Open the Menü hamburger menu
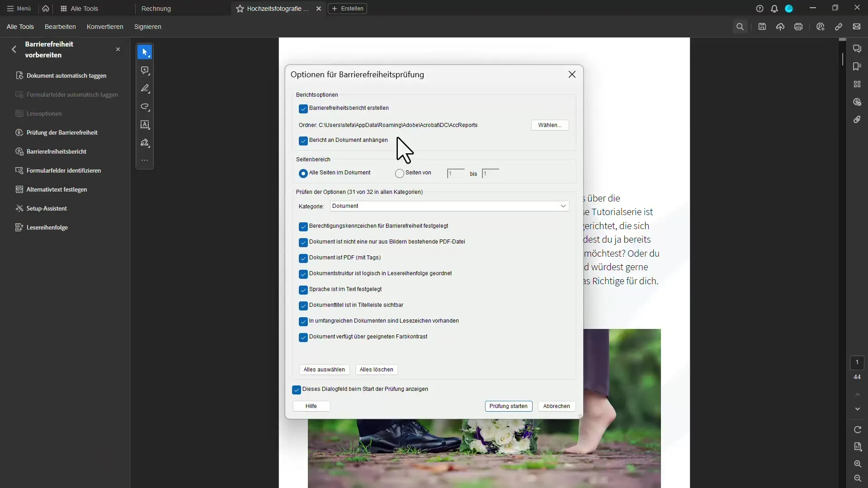The height and width of the screenshot is (488, 868). (19, 9)
